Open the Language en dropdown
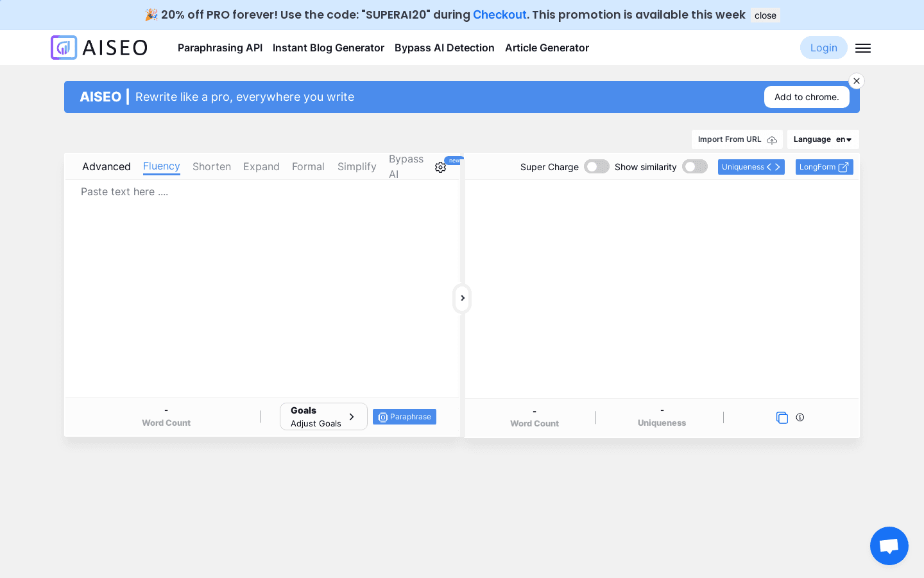924x578 pixels. [x=823, y=139]
